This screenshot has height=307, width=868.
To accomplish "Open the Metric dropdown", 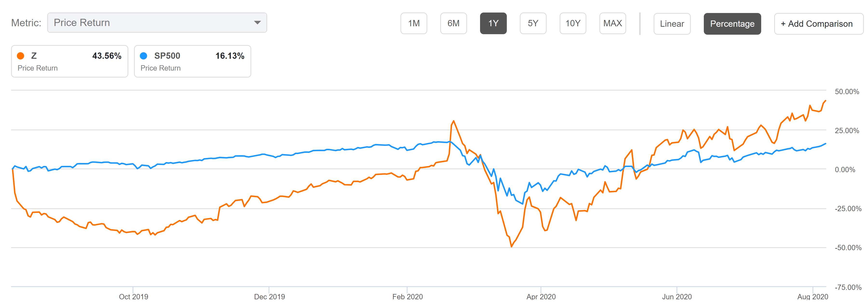I will [x=157, y=23].
